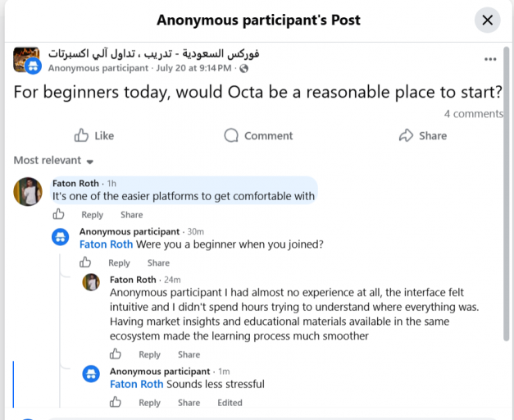Open the three-dots post options menu
Image resolution: width=514 pixels, height=420 pixels.
[490, 59]
